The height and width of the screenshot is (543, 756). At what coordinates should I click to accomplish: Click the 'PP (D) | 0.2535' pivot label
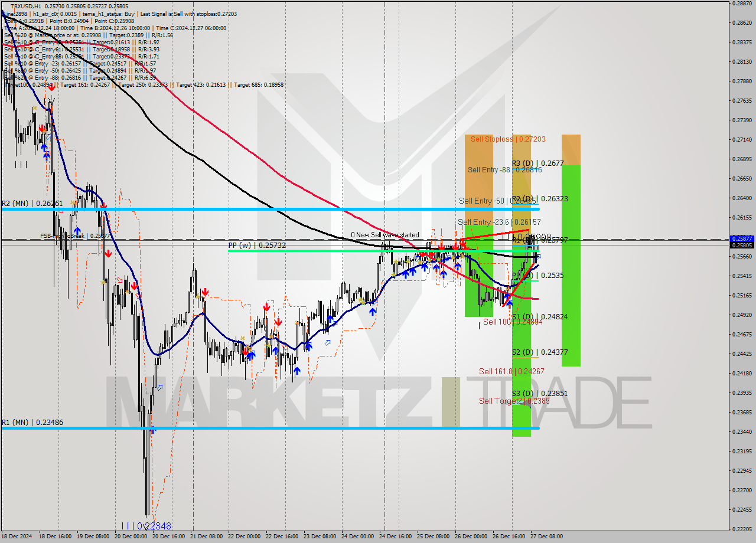click(x=537, y=276)
